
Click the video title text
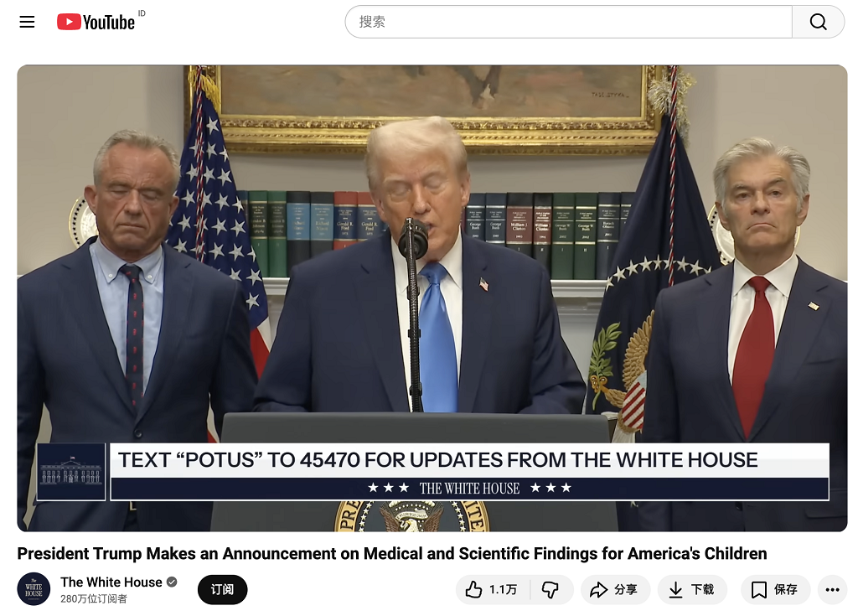point(392,554)
